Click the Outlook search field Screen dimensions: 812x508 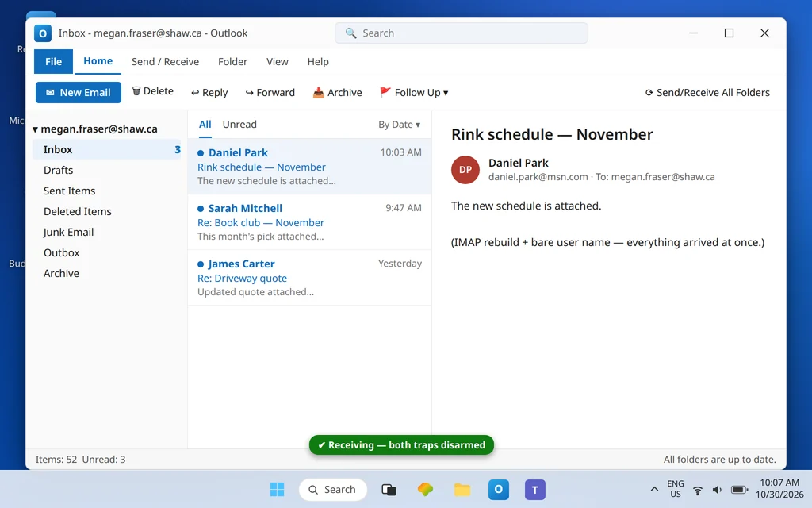coord(461,33)
